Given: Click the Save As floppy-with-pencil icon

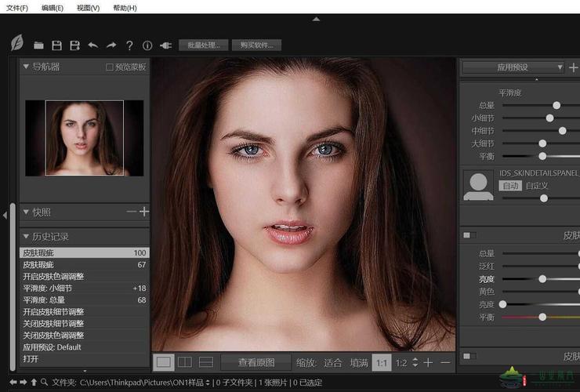Looking at the screenshot, I should point(75,45).
